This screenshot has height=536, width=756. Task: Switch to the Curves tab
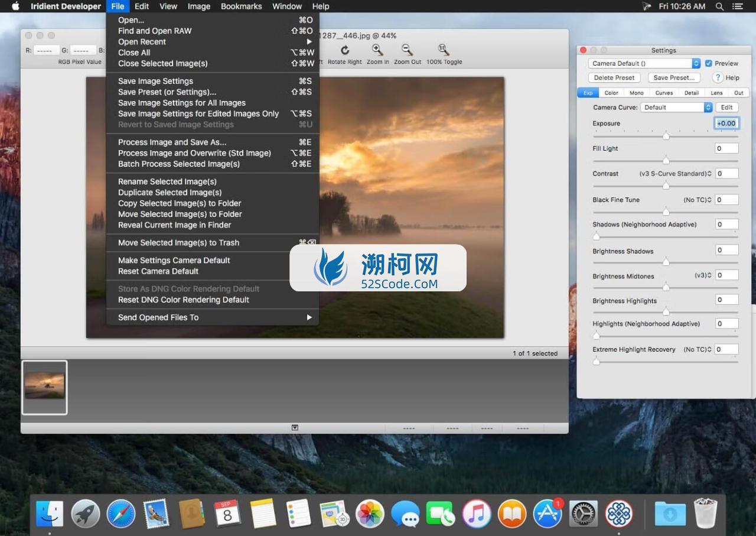coord(664,93)
